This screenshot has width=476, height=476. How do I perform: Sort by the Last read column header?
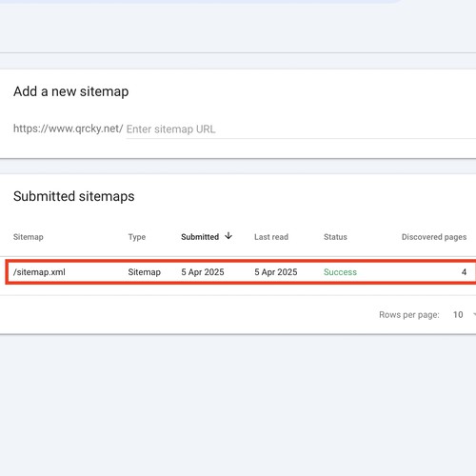coord(271,237)
